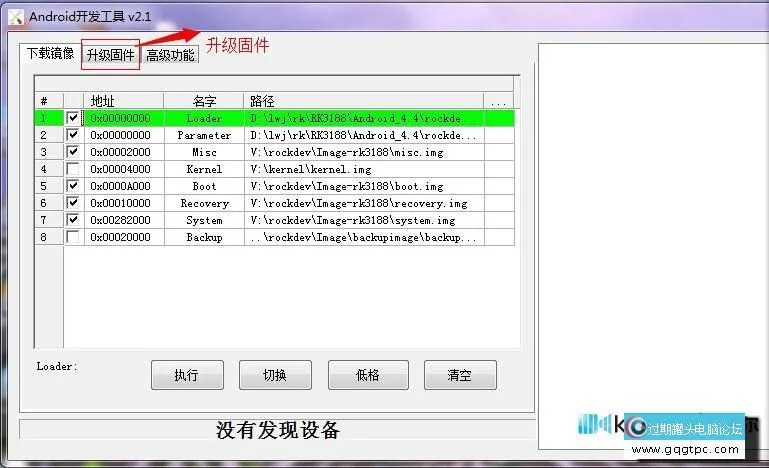This screenshot has height=468, width=769.
Task: Click the address 0x00282000 cell
Action: (124, 220)
